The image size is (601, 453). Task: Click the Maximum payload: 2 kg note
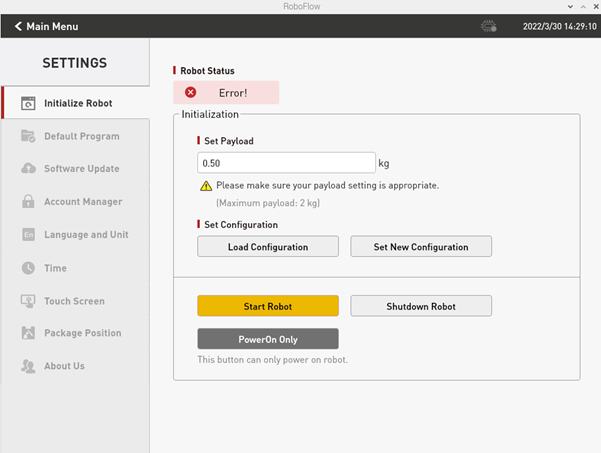click(x=268, y=203)
